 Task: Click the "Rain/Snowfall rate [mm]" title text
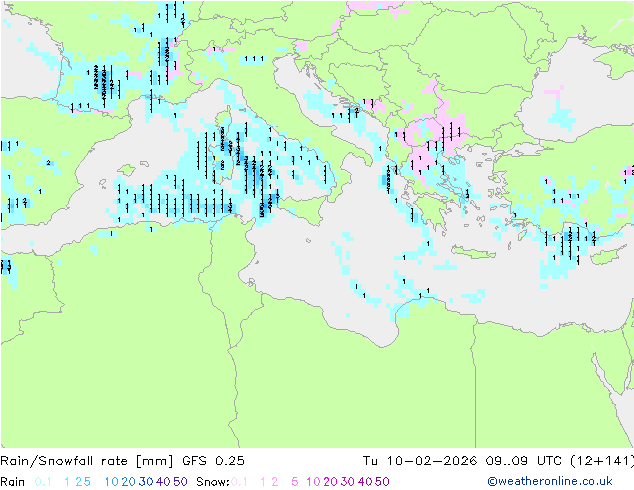87,461
